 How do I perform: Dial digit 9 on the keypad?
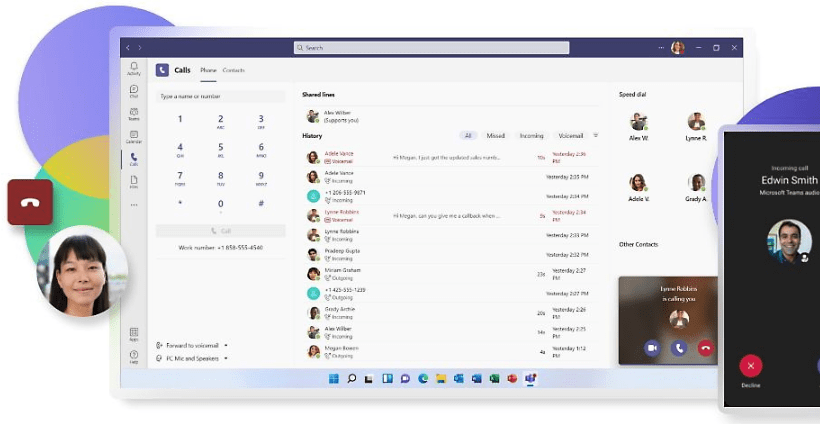coord(261,178)
